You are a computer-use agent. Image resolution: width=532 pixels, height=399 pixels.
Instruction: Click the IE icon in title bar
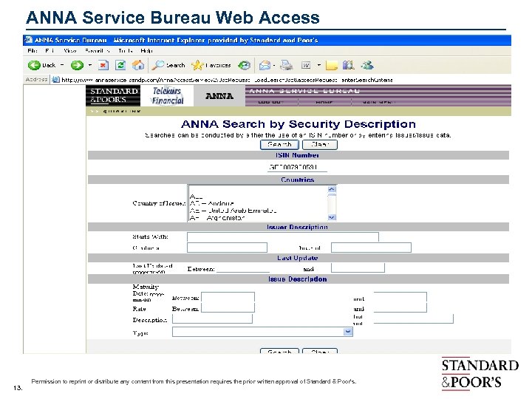coord(29,40)
